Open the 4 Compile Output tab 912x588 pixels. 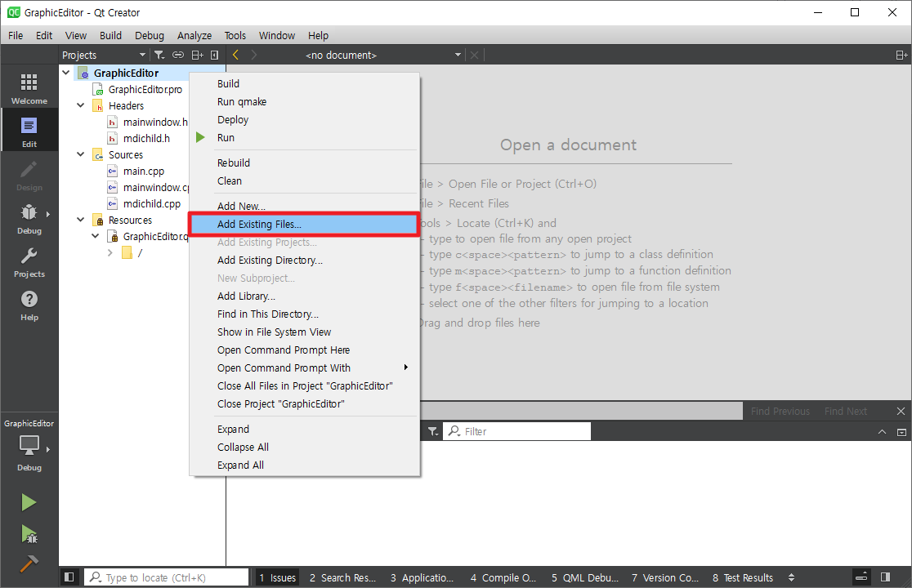tap(503, 577)
